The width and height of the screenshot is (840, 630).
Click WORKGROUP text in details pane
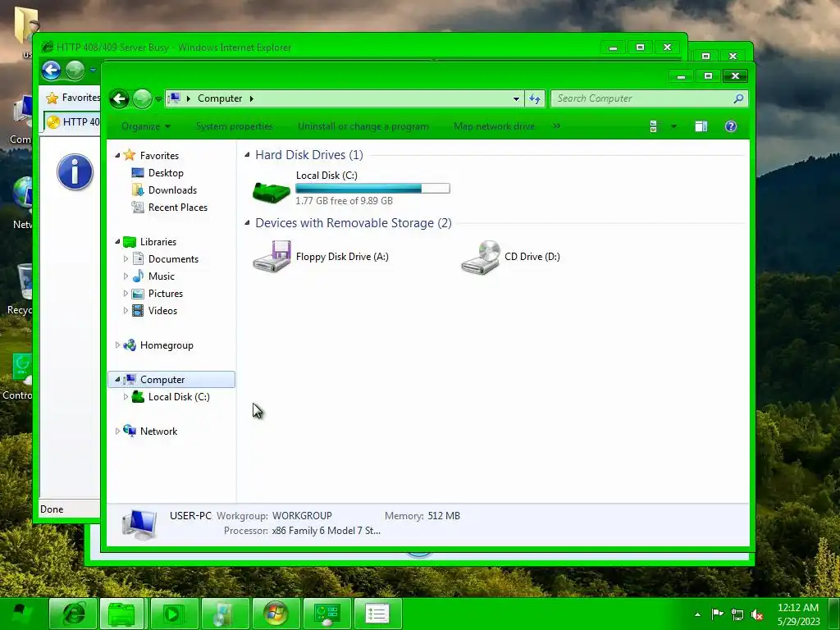point(302,516)
